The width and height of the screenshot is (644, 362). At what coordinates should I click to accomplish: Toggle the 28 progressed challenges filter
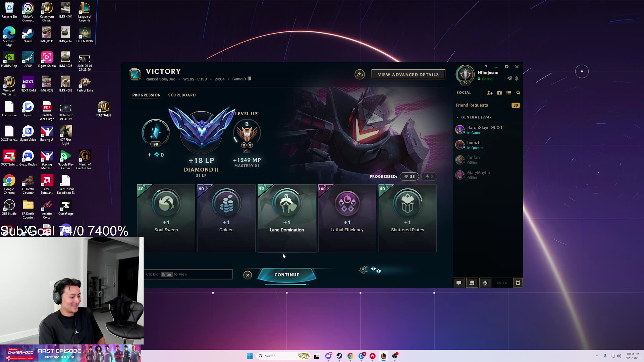click(409, 176)
